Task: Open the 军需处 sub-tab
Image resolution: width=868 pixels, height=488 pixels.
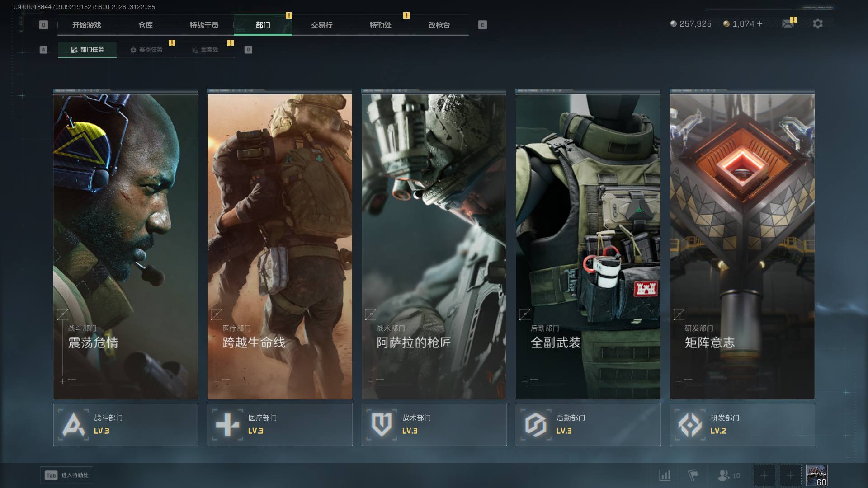Action: pos(205,50)
